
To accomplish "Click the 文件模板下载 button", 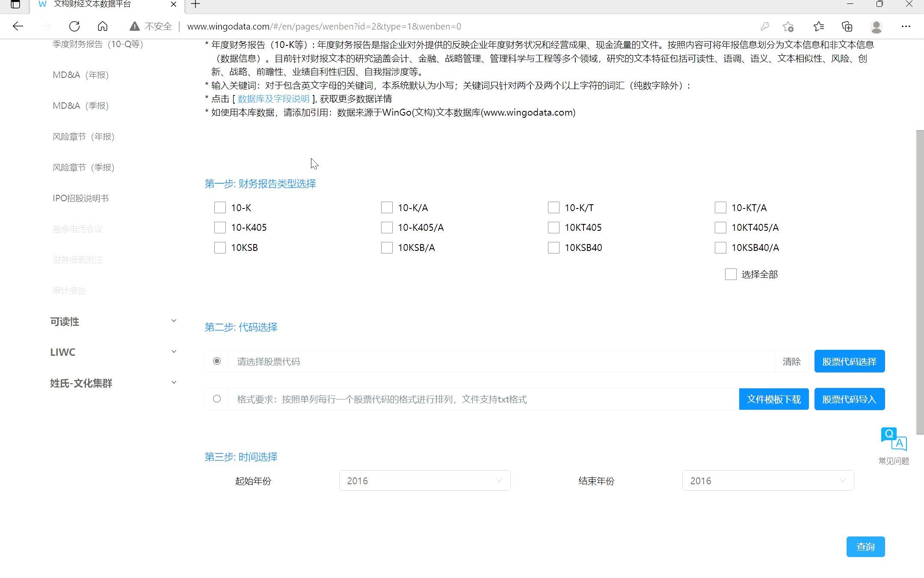I will point(773,399).
